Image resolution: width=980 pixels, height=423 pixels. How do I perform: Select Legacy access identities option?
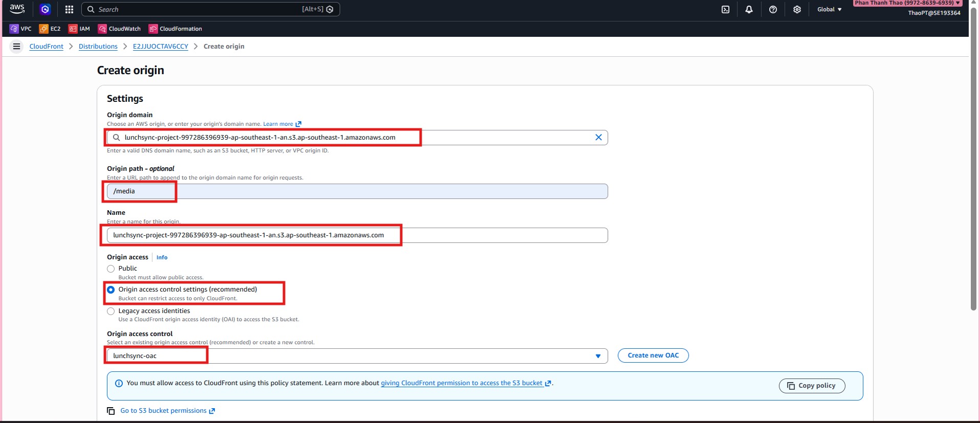(x=111, y=311)
